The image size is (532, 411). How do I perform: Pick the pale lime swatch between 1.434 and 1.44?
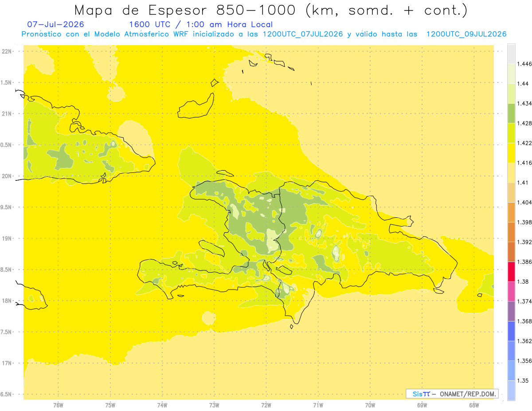[x=511, y=94]
